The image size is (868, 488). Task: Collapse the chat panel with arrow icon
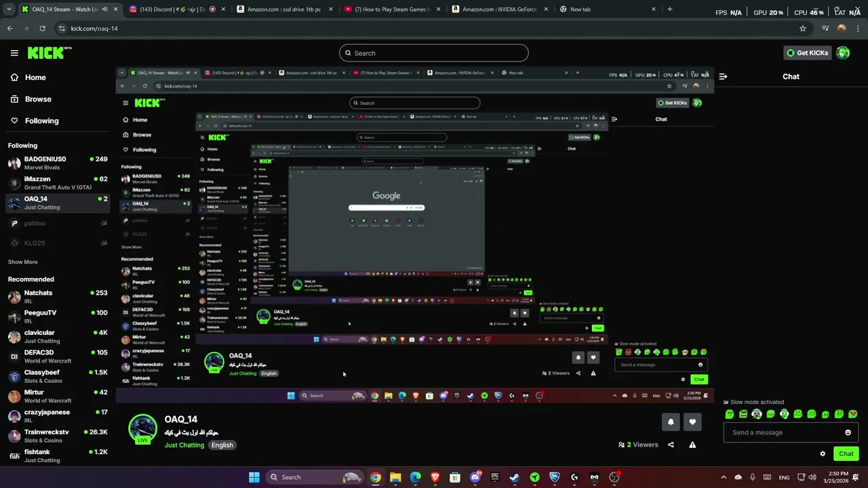(723, 77)
